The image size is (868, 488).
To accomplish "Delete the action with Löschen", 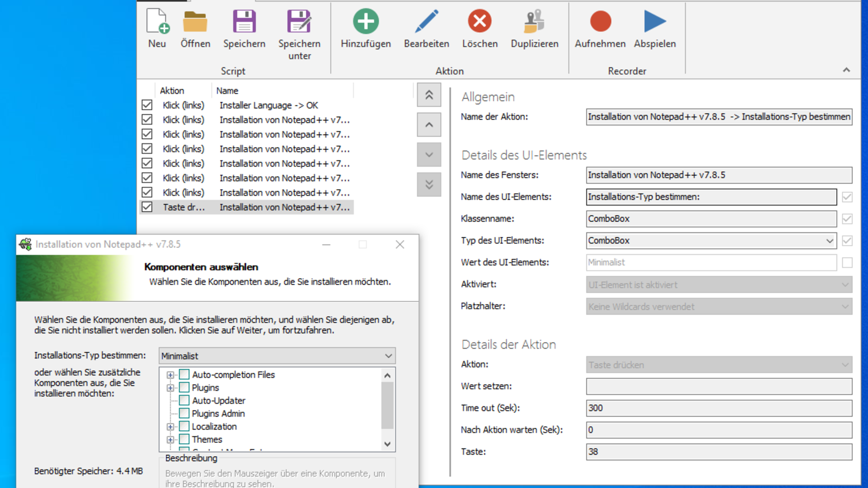I will click(x=480, y=28).
